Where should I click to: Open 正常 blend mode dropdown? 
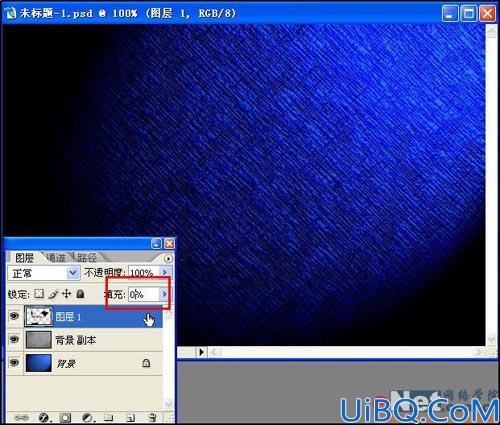click(44, 273)
